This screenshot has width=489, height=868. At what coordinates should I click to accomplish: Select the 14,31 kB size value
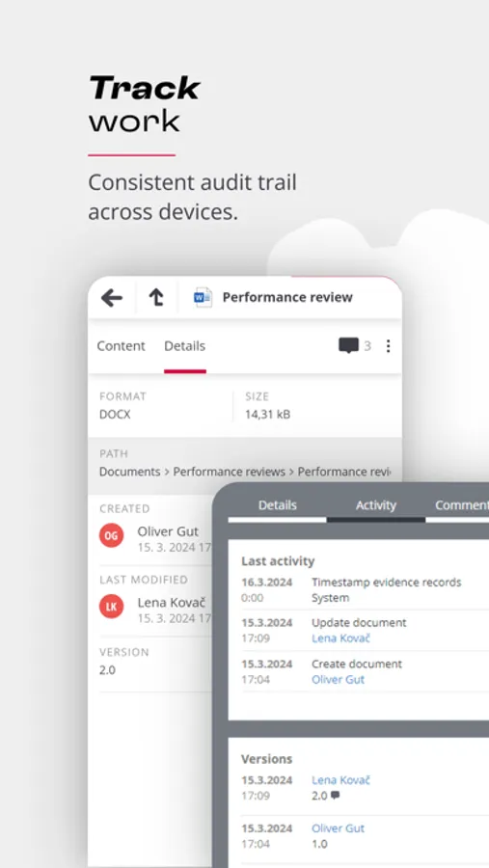pos(267,414)
